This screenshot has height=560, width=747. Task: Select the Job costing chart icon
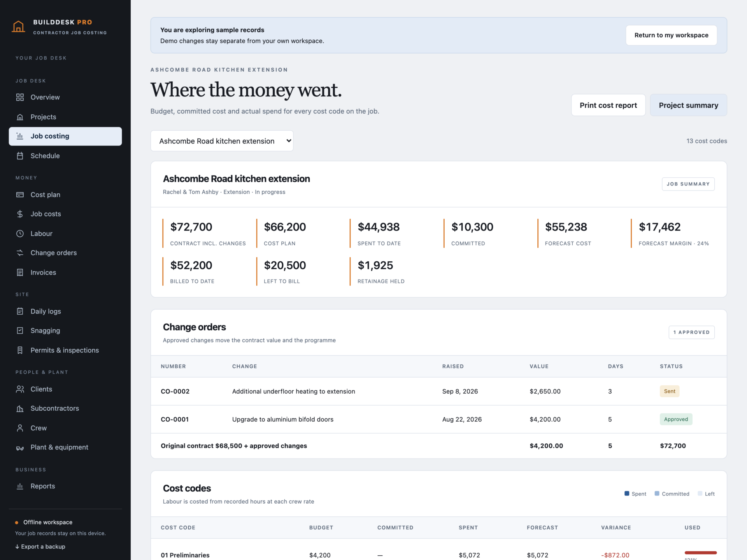click(x=20, y=136)
